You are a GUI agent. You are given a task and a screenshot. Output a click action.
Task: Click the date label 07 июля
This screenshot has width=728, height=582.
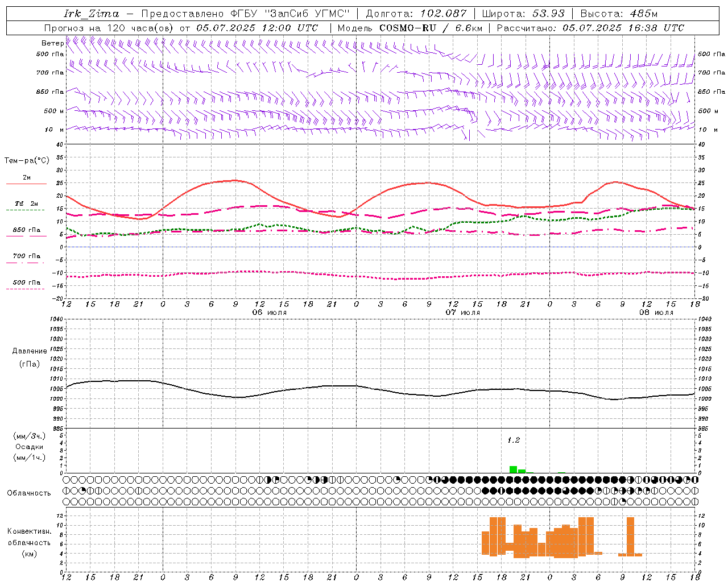point(462,313)
